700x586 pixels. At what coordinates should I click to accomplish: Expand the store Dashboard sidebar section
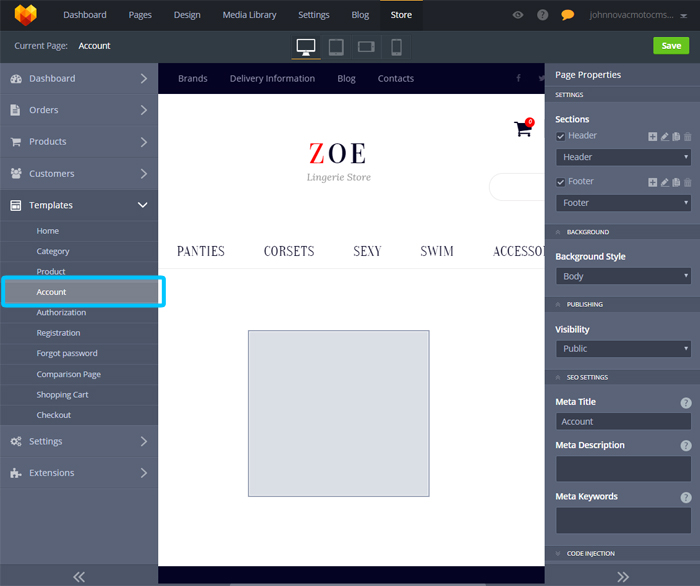[79, 79]
